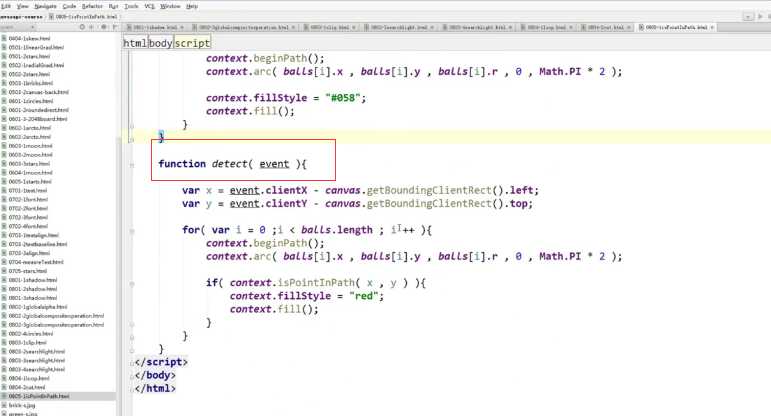This screenshot has height=416, width=771.
Task: Open 0703-2textbaseline.html in project tree
Action: click(38, 244)
